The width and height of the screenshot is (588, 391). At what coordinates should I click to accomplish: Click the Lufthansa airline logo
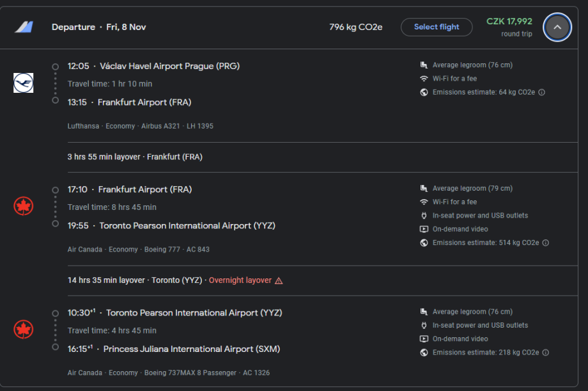pos(24,83)
